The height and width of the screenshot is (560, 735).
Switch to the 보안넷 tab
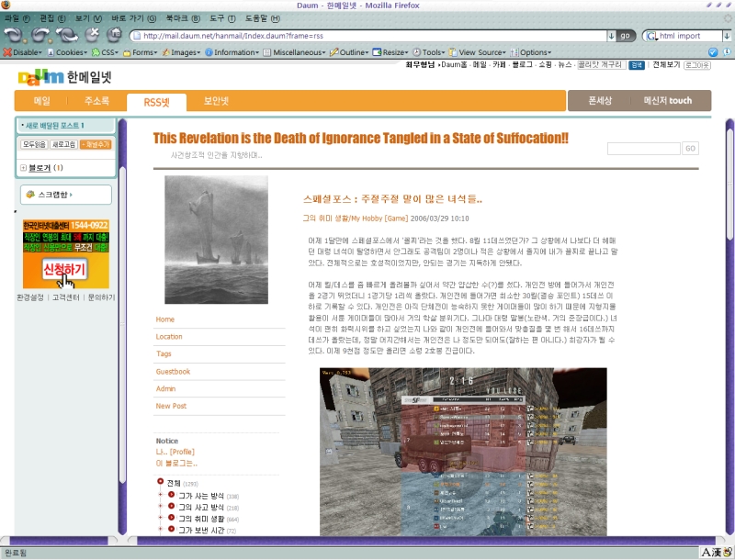[x=216, y=101]
